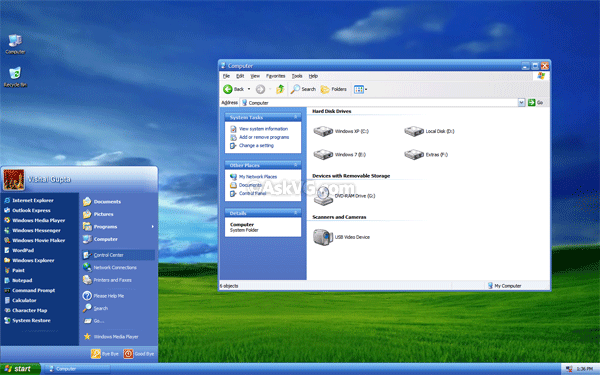Click the system tray network icon
Image resolution: width=600 pixels, height=375 pixels.
[569, 369]
